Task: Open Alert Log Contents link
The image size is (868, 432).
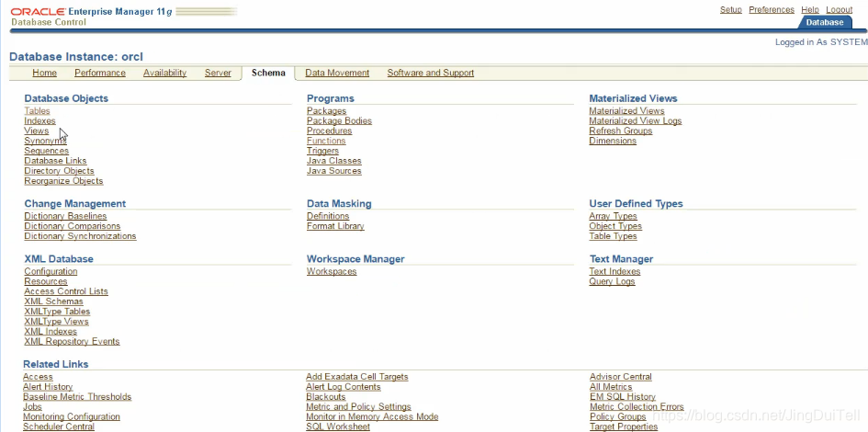Action: click(x=344, y=387)
